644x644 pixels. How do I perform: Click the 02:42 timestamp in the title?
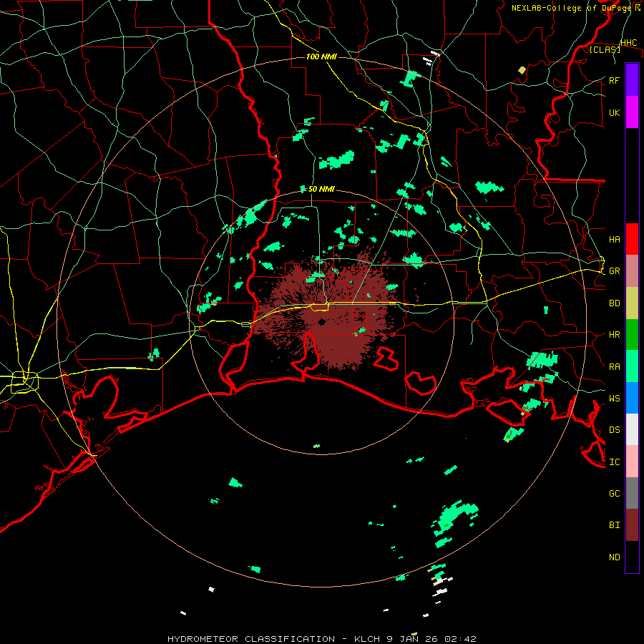point(460,639)
